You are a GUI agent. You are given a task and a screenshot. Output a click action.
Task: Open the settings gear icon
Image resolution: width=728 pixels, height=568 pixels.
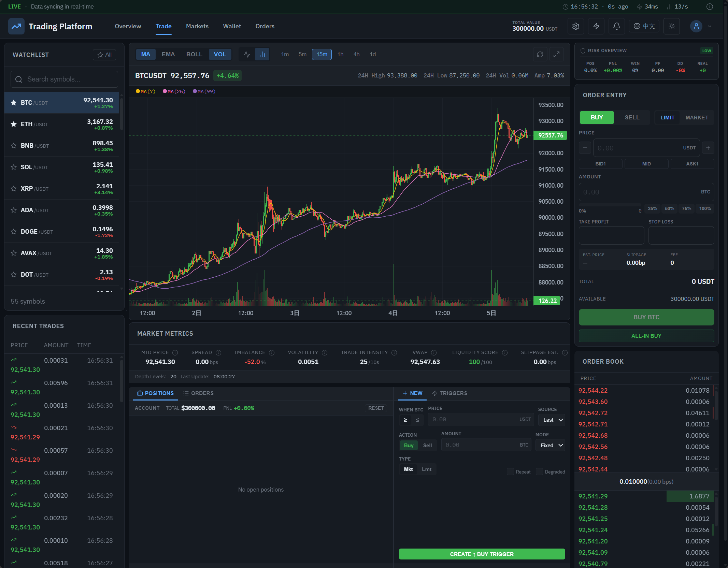(575, 26)
